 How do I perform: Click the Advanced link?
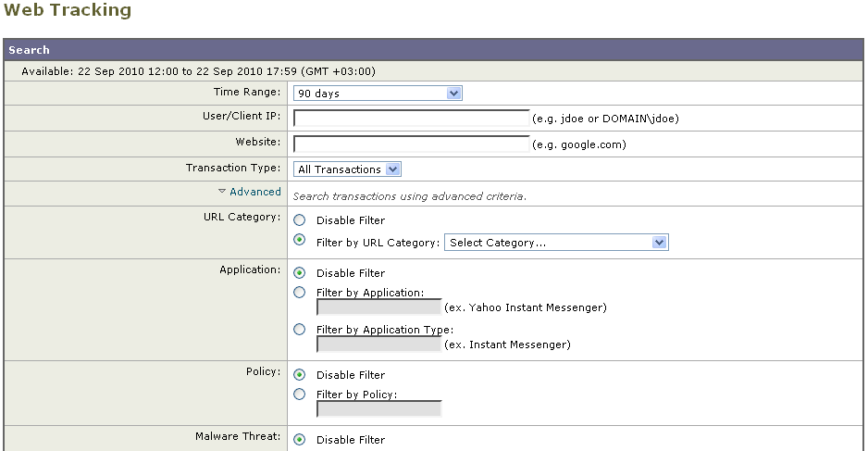[x=255, y=192]
